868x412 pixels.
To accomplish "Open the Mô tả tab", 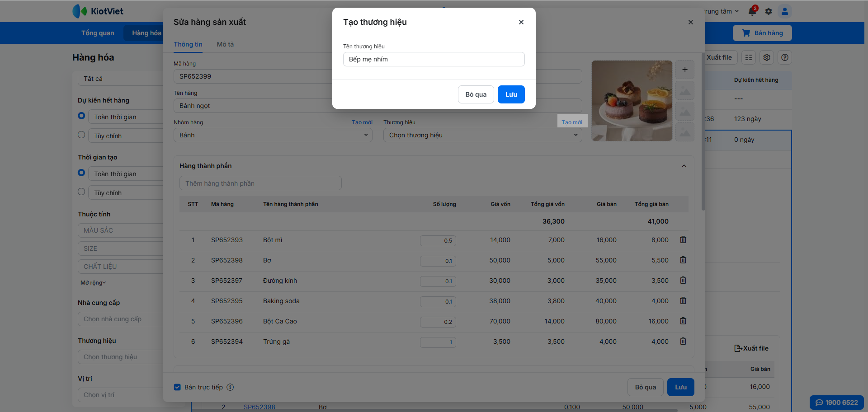I will coord(225,44).
